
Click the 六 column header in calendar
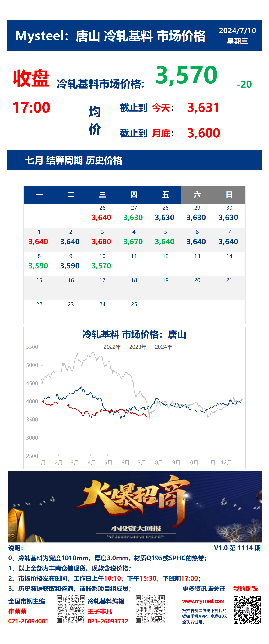pos(197,195)
